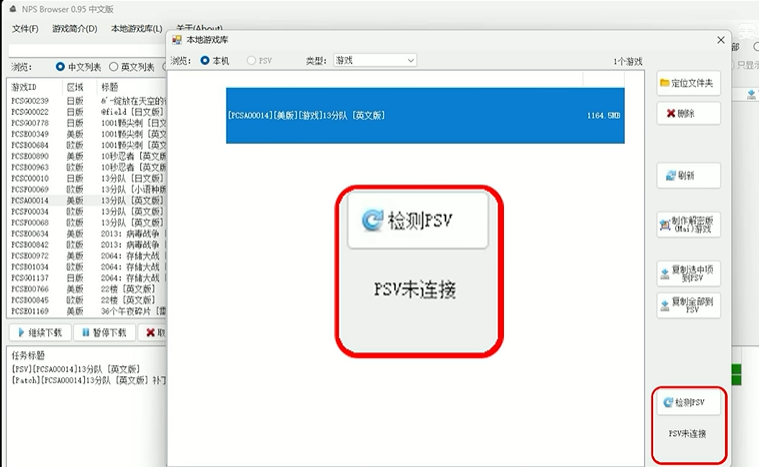Select game row PCSB00845
This screenshot has width=759, height=467.
(87, 300)
